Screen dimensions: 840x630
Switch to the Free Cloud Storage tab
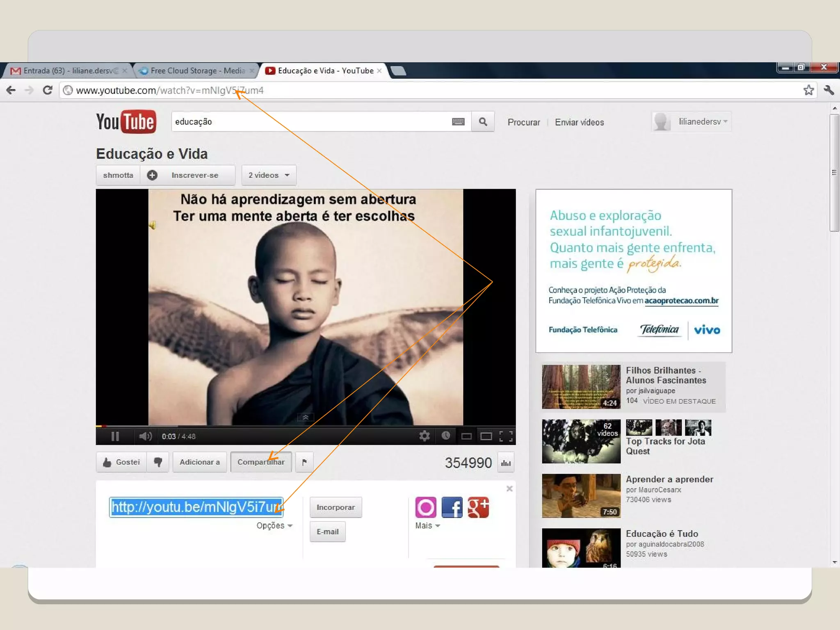[193, 71]
